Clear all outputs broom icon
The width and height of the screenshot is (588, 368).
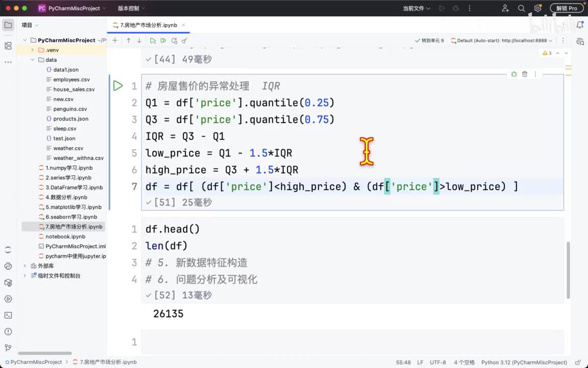pos(184,40)
